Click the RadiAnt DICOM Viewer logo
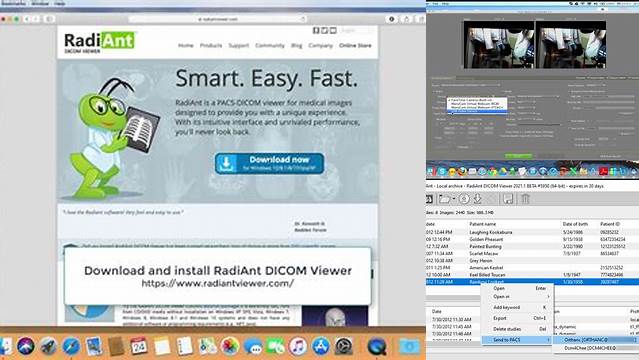Screen dimensions: 639x360 (x=99, y=42)
